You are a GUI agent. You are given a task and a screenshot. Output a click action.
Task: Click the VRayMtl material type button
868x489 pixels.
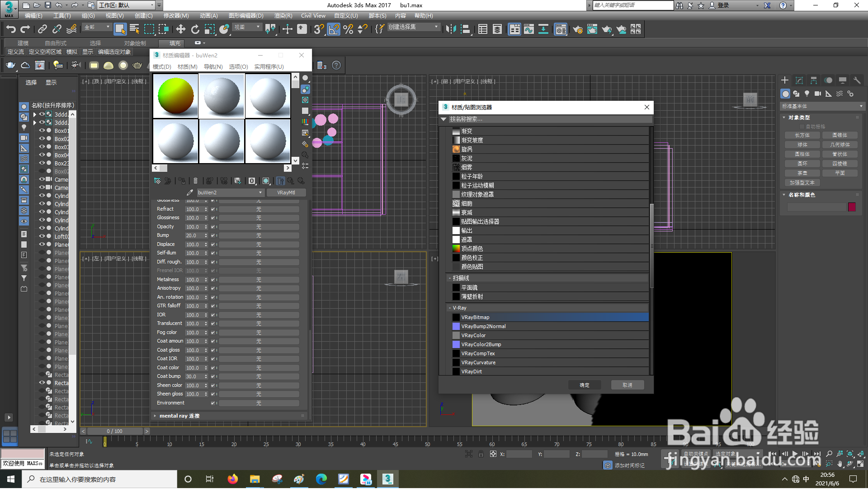286,193
